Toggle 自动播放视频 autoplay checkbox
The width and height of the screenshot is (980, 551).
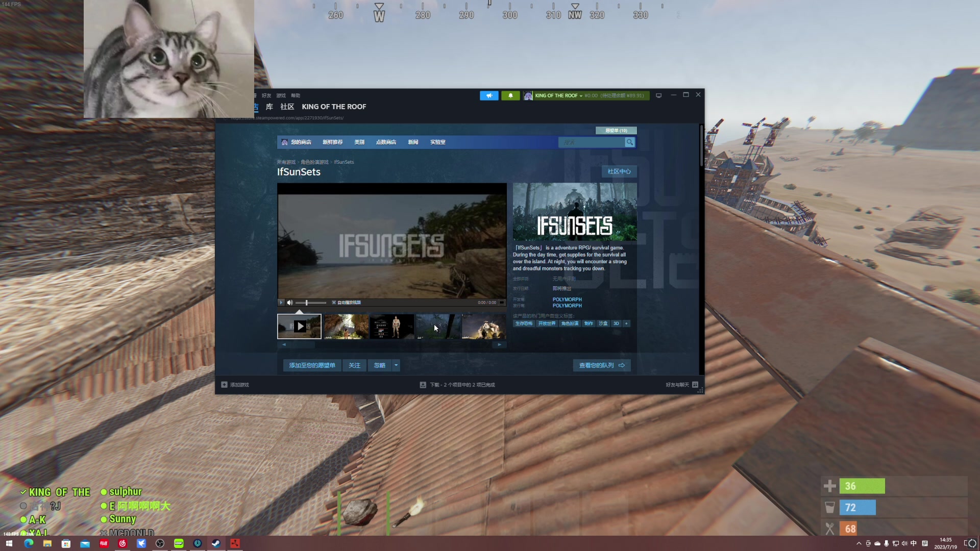334,303
